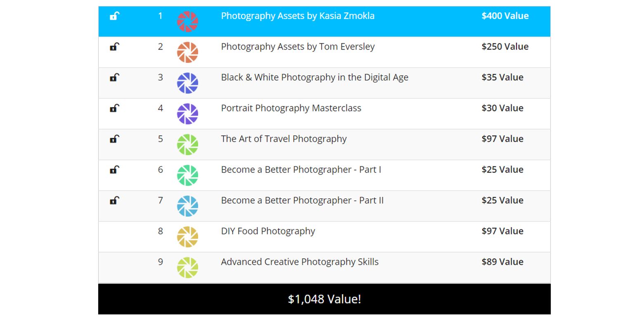Click the lime aperture icon in row 9
Image resolution: width=644 pixels, height=321 pixels.
coord(187,267)
